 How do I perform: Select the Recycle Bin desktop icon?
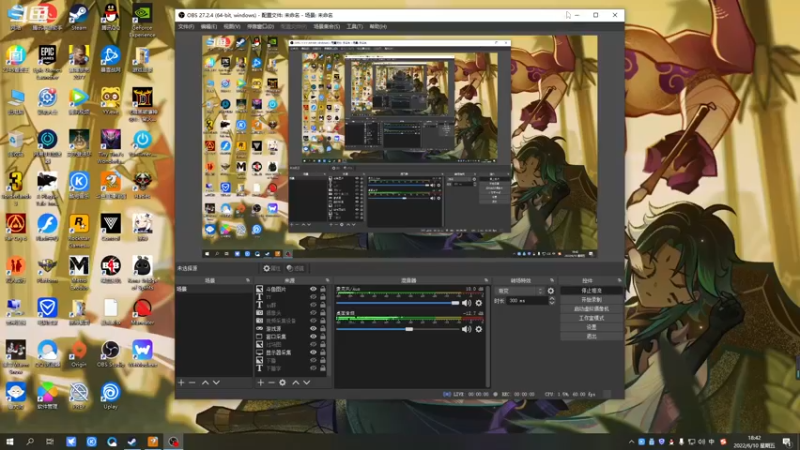coord(16,143)
